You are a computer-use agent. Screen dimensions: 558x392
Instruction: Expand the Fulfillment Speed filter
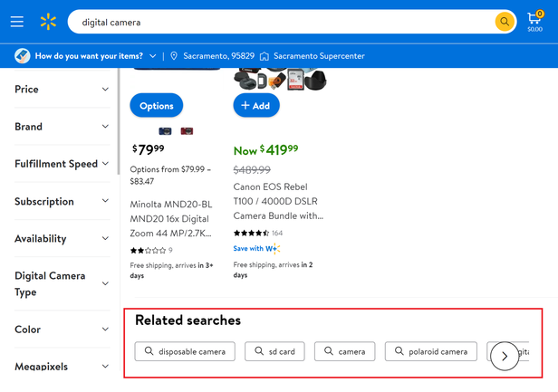(61, 164)
